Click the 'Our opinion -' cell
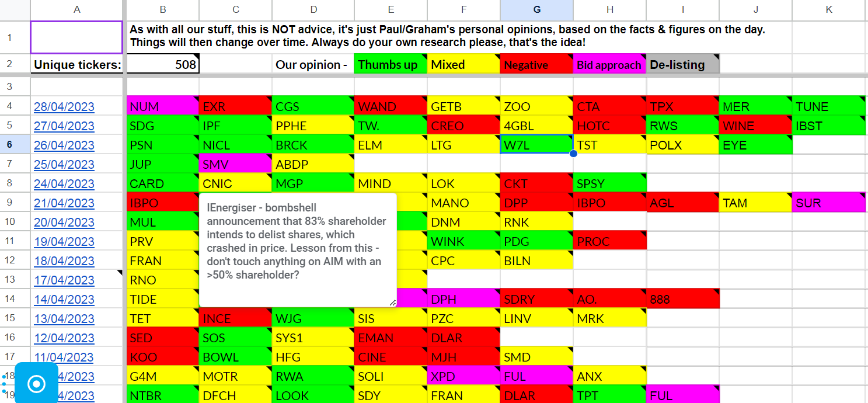Screen dimensions: 868x403 click(313, 64)
